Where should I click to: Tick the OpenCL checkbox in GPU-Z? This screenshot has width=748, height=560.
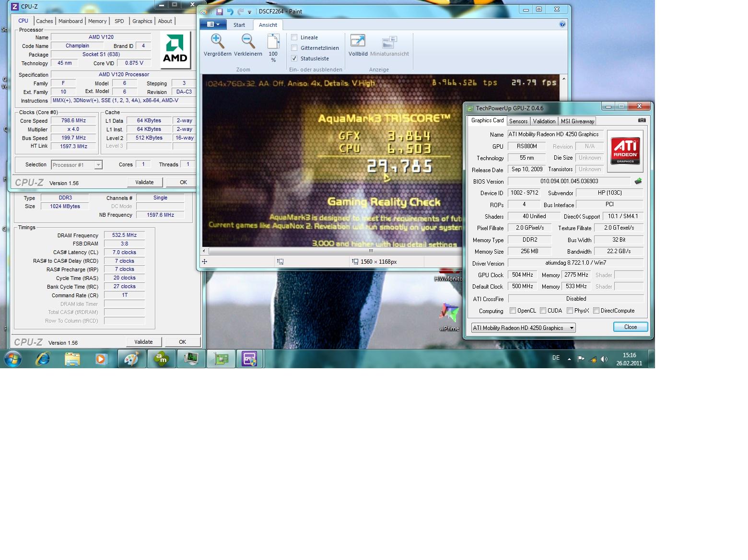[513, 311]
